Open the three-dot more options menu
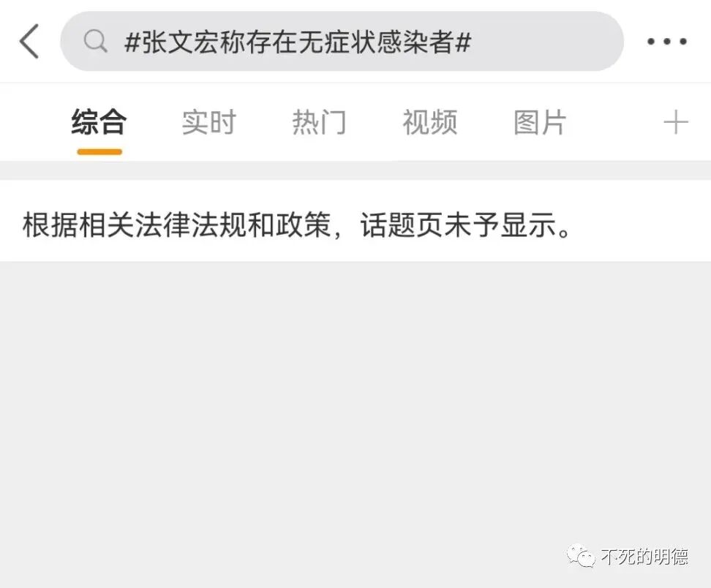Image resolution: width=711 pixels, height=588 pixels. pos(666,42)
